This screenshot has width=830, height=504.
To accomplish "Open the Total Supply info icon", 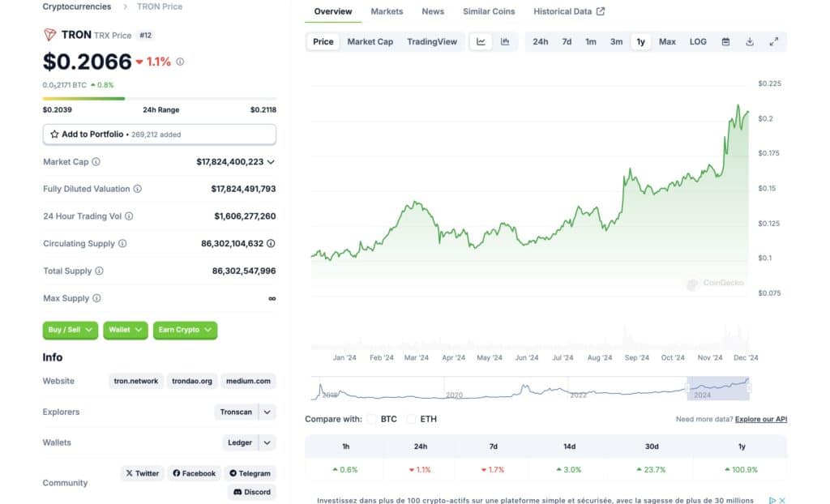I will (99, 271).
